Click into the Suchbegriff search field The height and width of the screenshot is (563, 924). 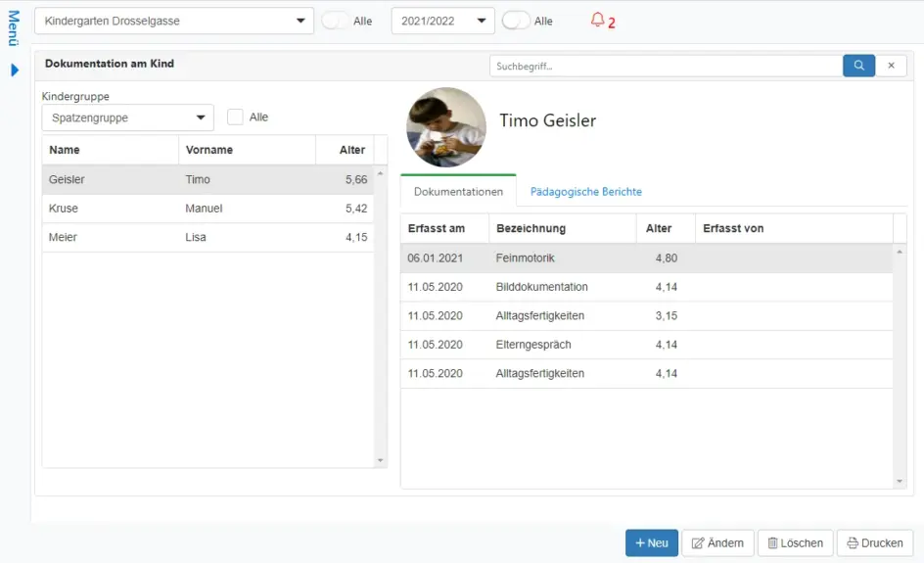click(x=666, y=66)
